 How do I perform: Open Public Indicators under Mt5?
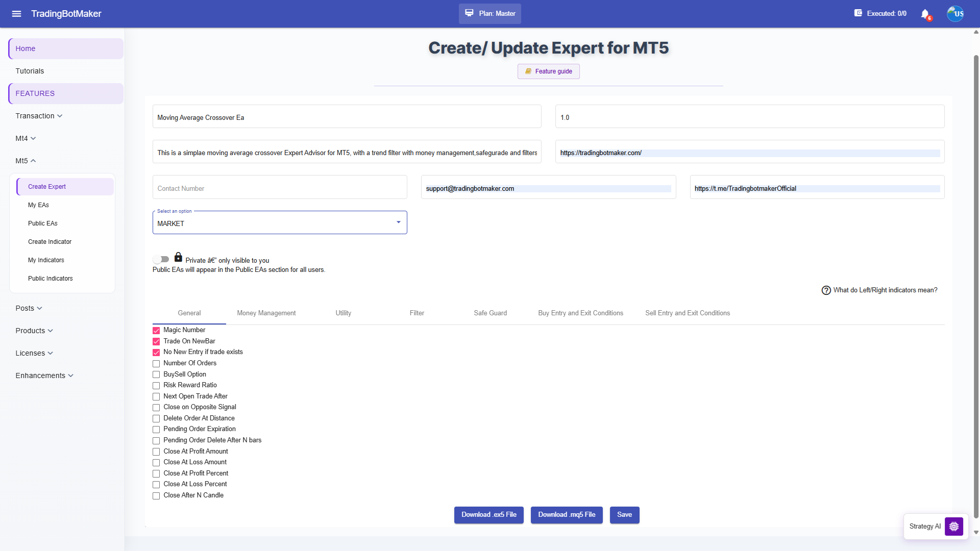pos(65,279)
